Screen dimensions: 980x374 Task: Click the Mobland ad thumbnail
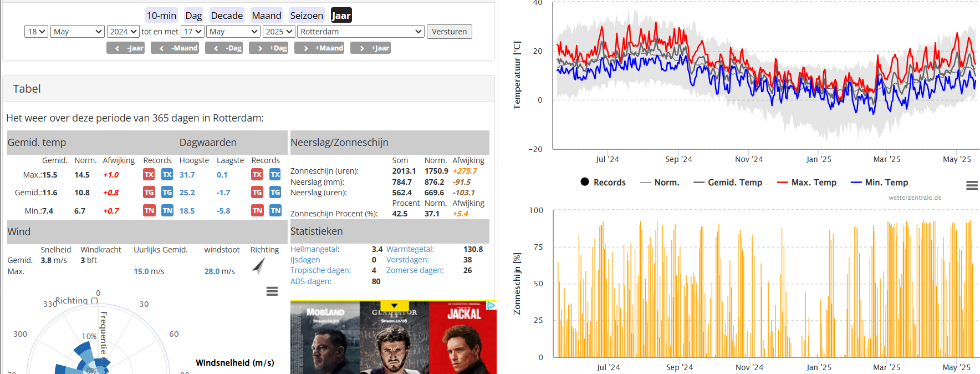(325, 337)
